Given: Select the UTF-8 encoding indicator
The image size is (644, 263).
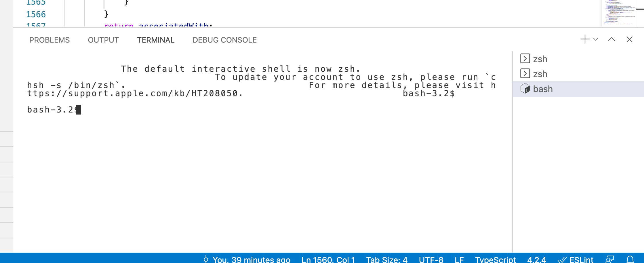Looking at the screenshot, I should (431, 260).
